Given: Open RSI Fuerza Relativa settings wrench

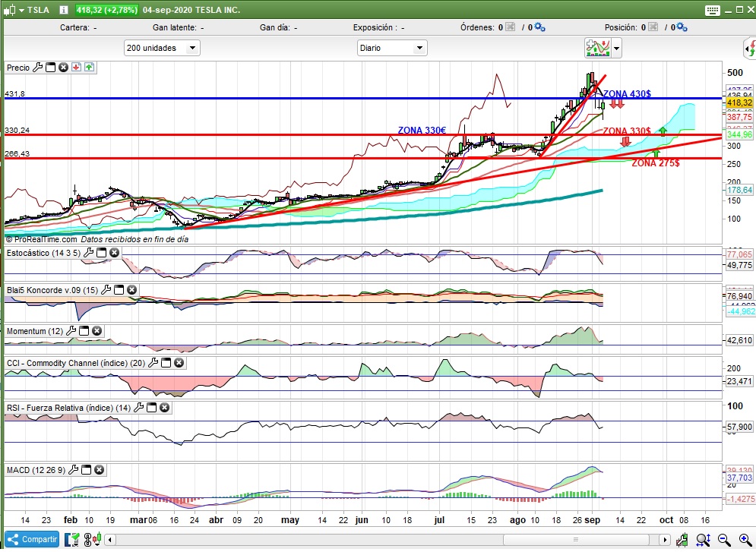Looking at the screenshot, I should 139,408.
